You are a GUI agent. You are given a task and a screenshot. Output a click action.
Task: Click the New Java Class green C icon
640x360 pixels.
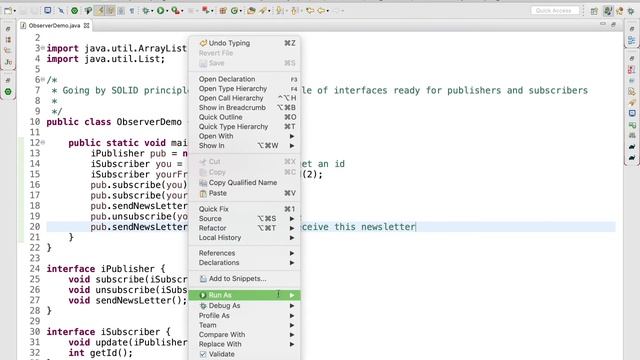234,11
